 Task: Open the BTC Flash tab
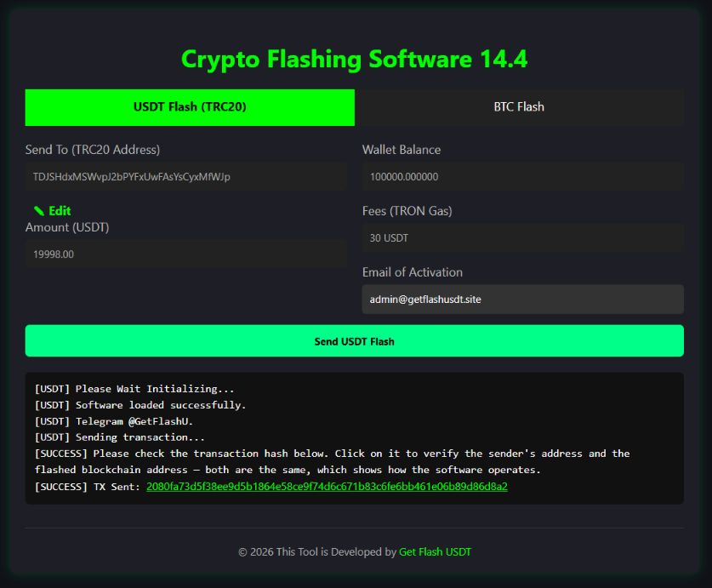click(x=519, y=107)
